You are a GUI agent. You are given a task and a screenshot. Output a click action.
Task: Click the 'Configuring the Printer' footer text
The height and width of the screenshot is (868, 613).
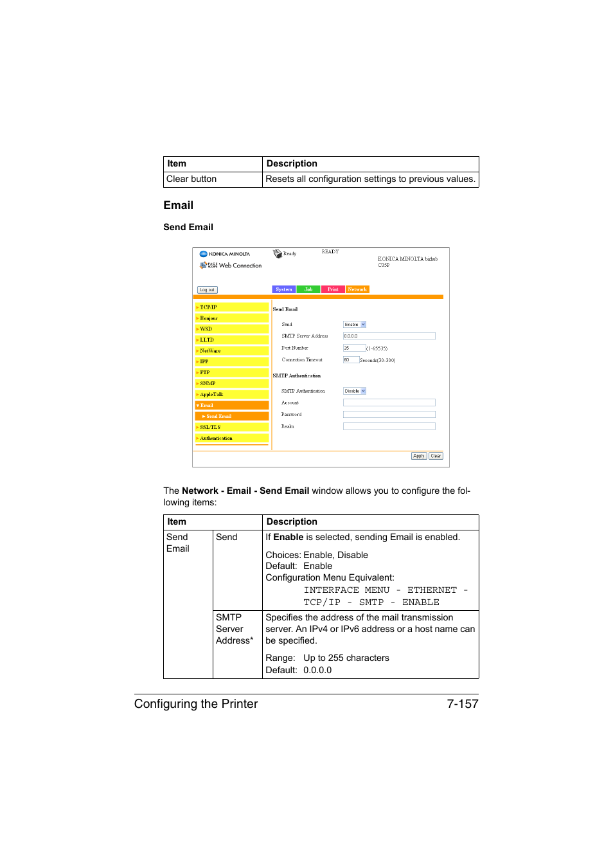click(x=196, y=704)
